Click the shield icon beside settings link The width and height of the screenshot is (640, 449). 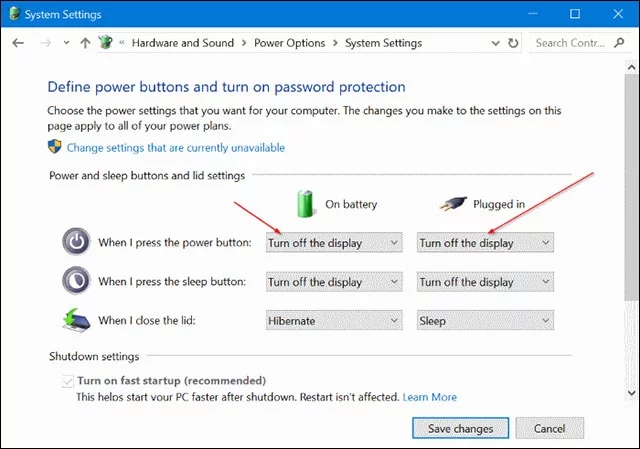55,147
